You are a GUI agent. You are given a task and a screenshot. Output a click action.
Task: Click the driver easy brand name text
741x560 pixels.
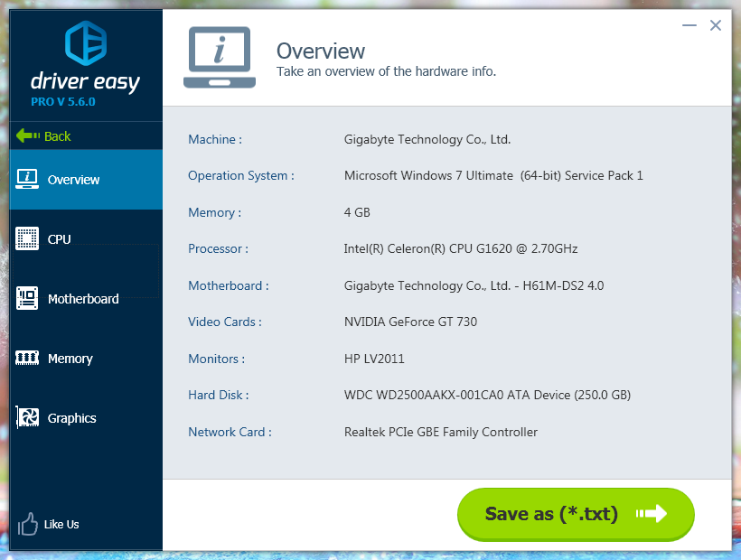[86, 81]
